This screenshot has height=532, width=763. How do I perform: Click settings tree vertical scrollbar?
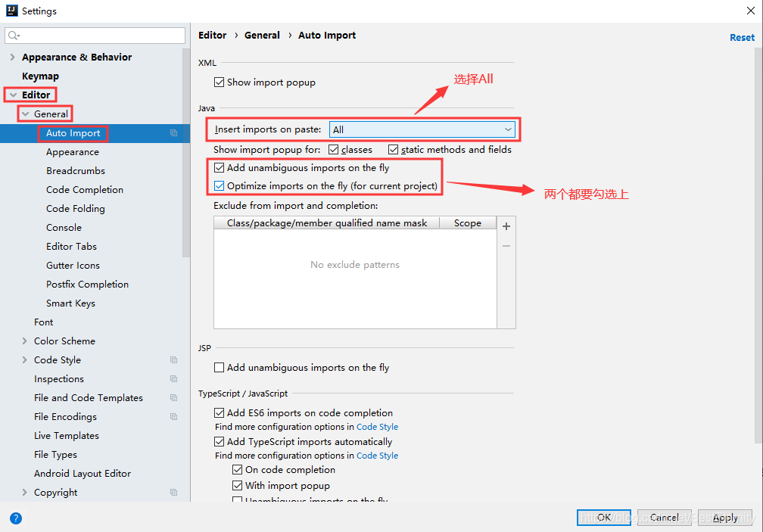[x=186, y=153]
